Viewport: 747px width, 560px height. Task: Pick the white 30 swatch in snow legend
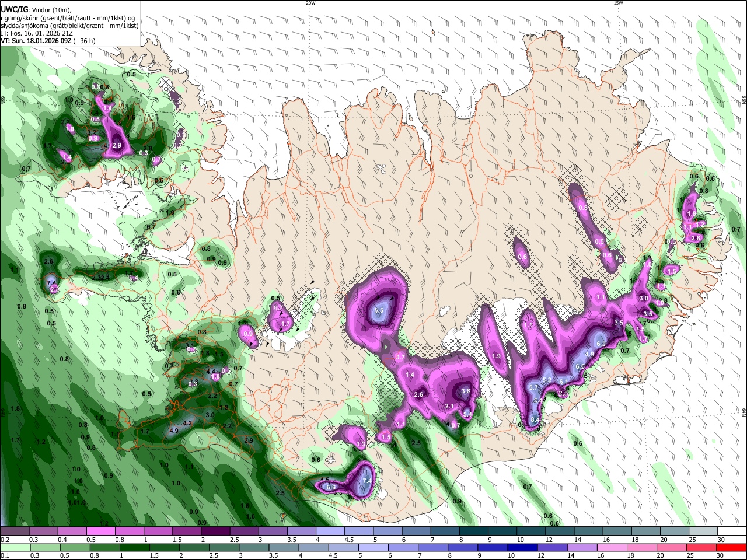732,531
